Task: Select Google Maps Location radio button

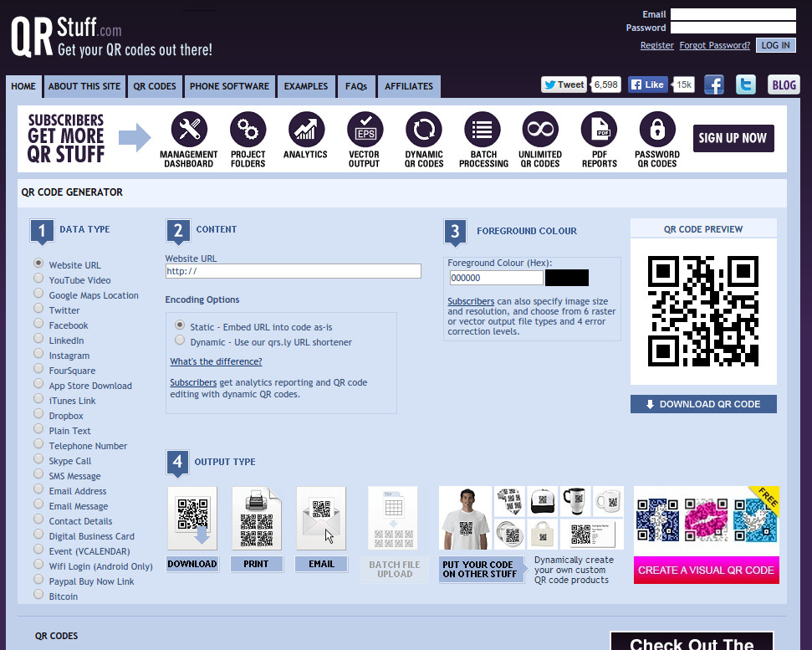Action: (x=38, y=293)
